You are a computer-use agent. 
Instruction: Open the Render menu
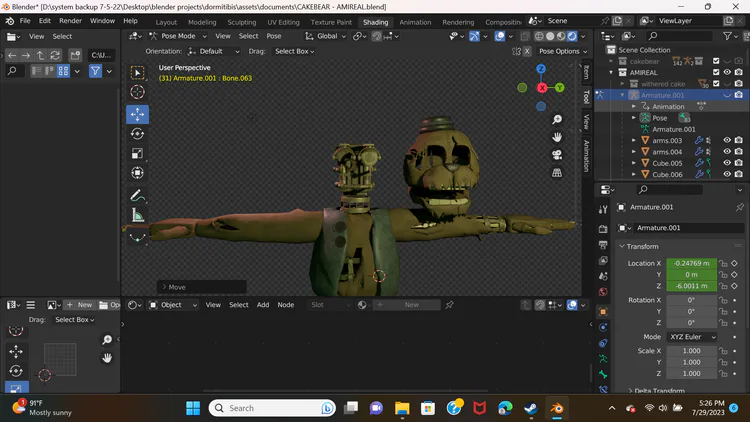pyautogui.click(x=70, y=21)
